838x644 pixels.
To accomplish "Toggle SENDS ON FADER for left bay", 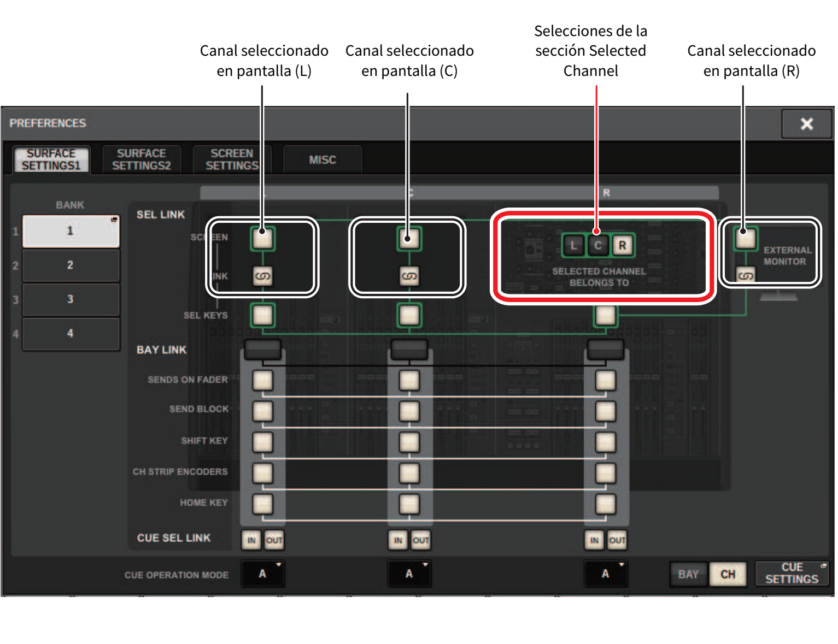I will pyautogui.click(x=262, y=380).
